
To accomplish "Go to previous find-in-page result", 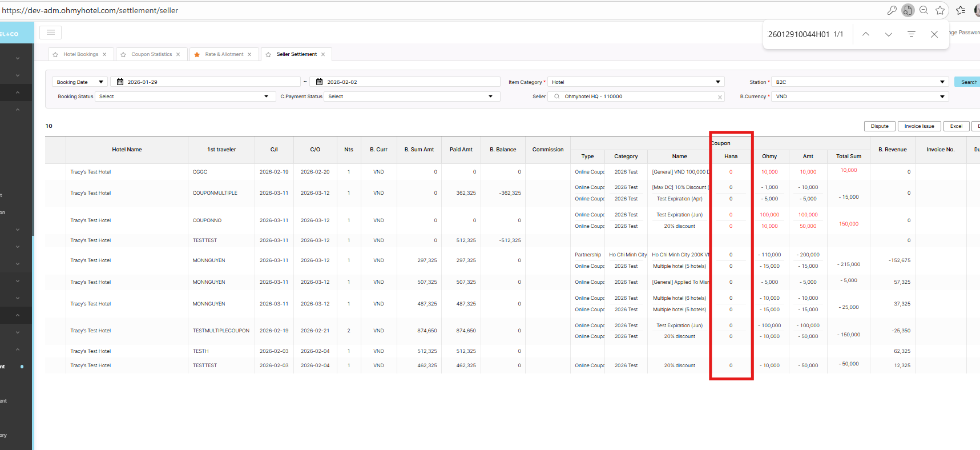I will click(x=865, y=34).
